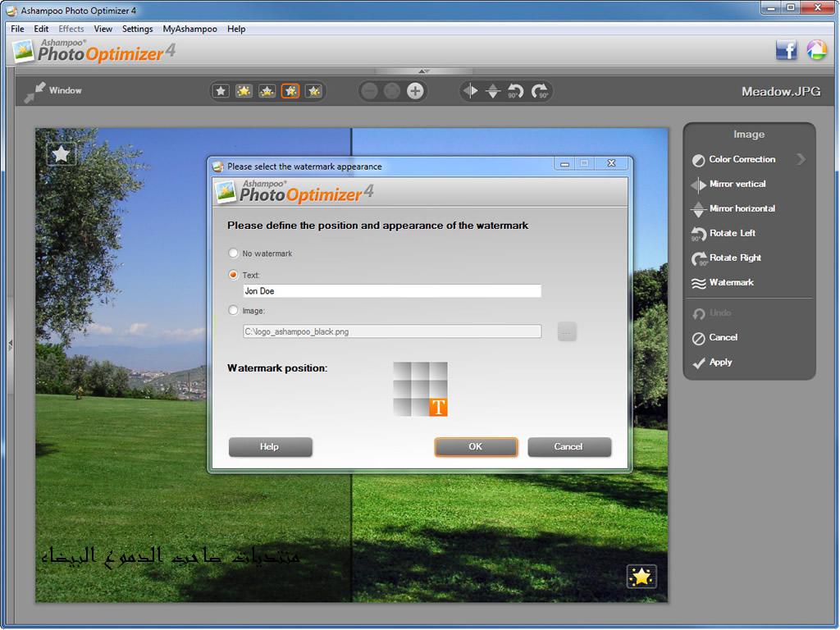
Task: Click the highlighted orange star toolbar icon
Action: [x=290, y=91]
